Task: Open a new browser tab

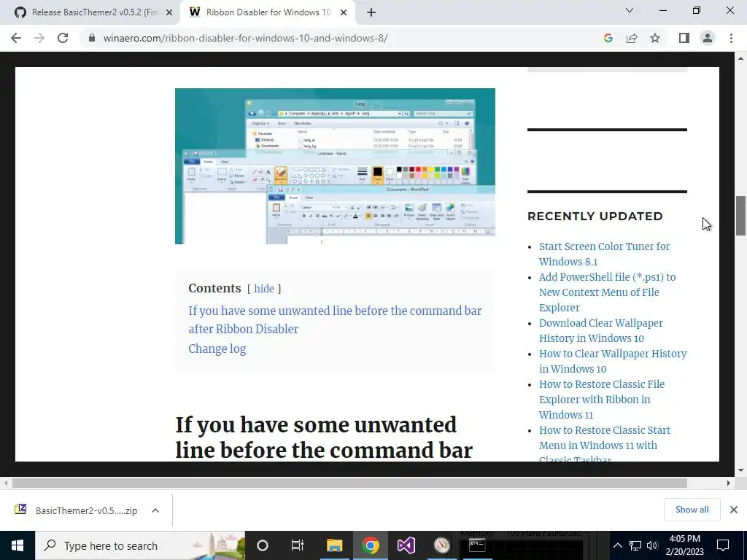Action: pos(371,12)
